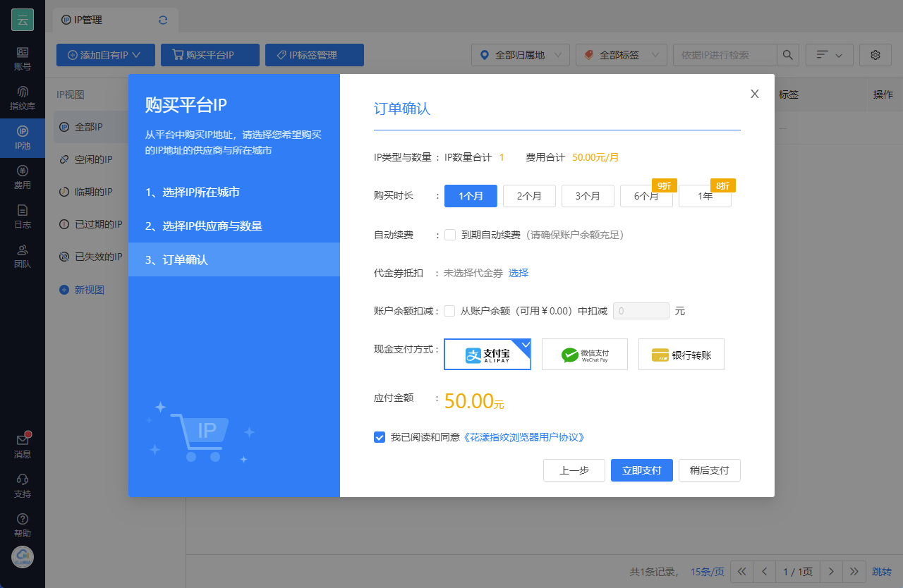Go to the previous page arrow
This screenshot has height=588, width=903.
pos(764,571)
